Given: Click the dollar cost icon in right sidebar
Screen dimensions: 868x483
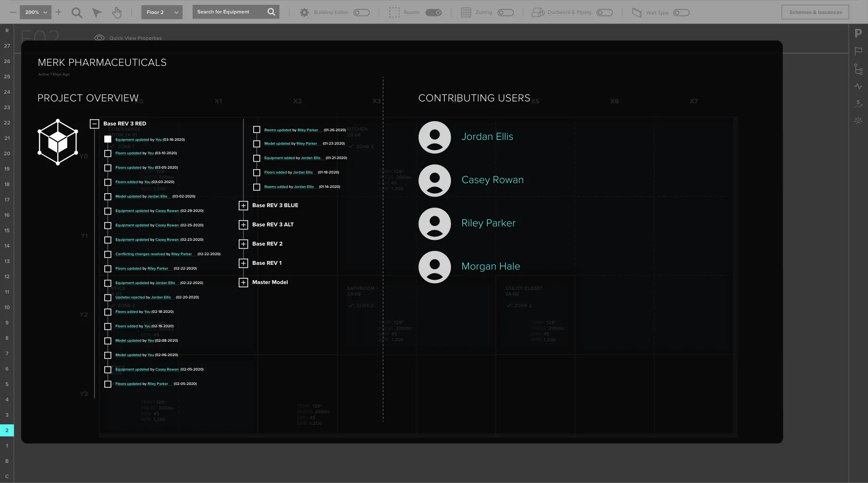Looking at the screenshot, I should [858, 103].
